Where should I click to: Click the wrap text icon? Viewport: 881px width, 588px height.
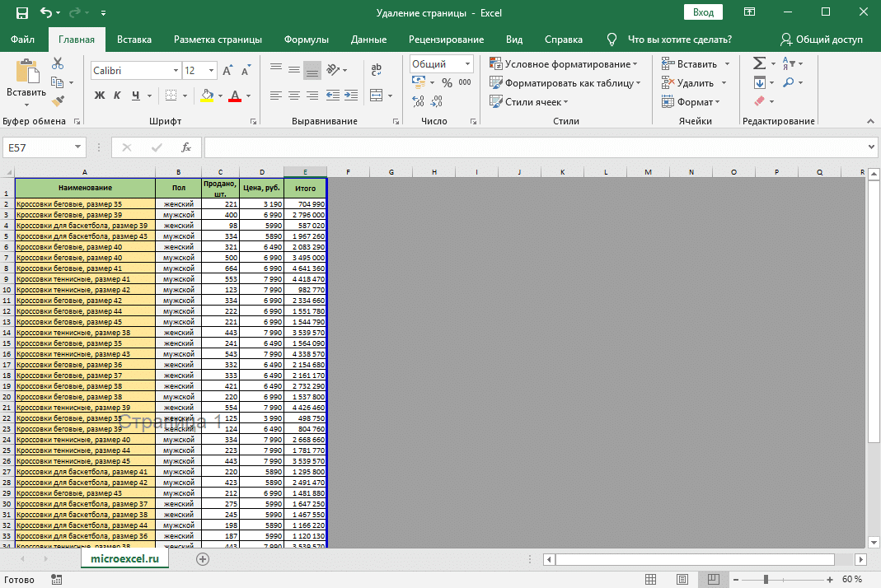click(x=377, y=70)
